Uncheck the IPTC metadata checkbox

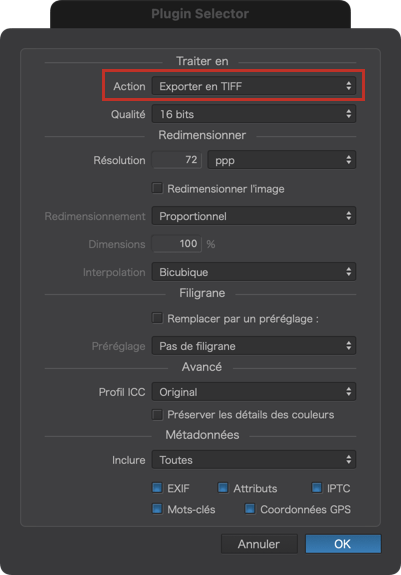click(317, 488)
